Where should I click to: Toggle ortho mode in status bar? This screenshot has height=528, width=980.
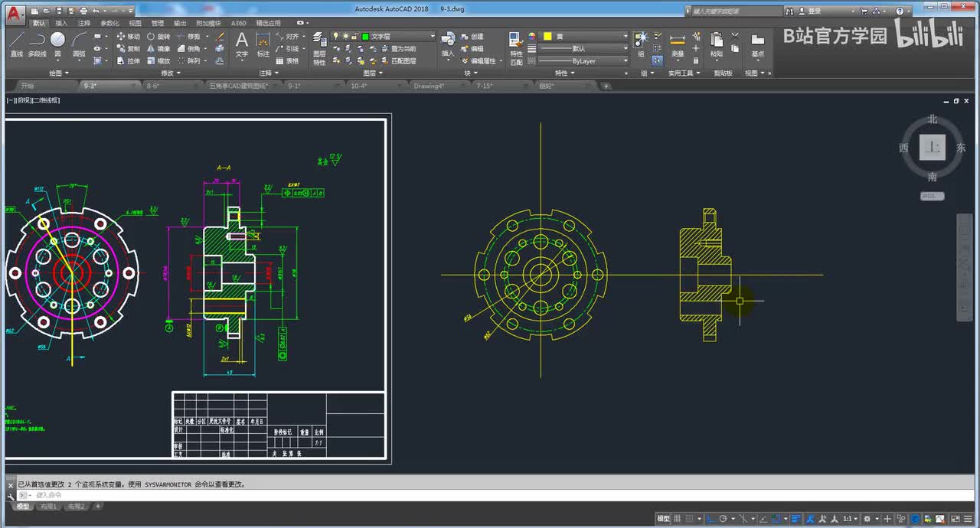point(710,519)
